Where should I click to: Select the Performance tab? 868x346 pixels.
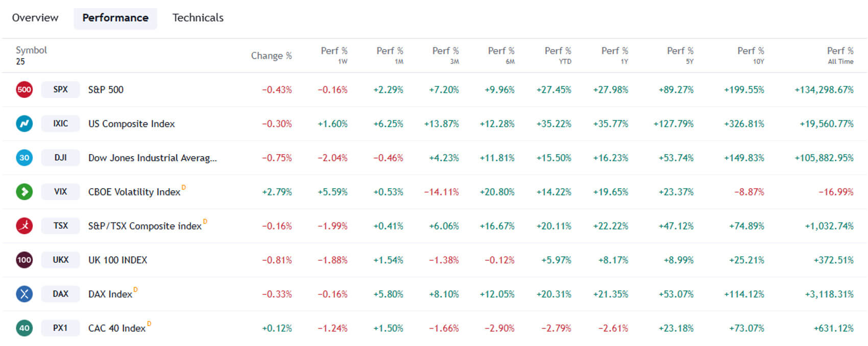pyautogui.click(x=115, y=18)
